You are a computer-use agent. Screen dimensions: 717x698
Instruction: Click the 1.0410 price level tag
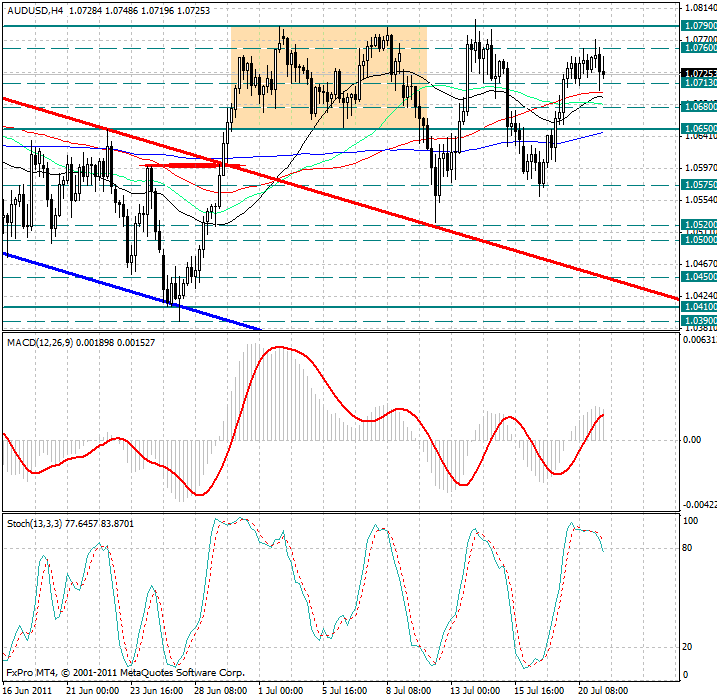pos(699,306)
